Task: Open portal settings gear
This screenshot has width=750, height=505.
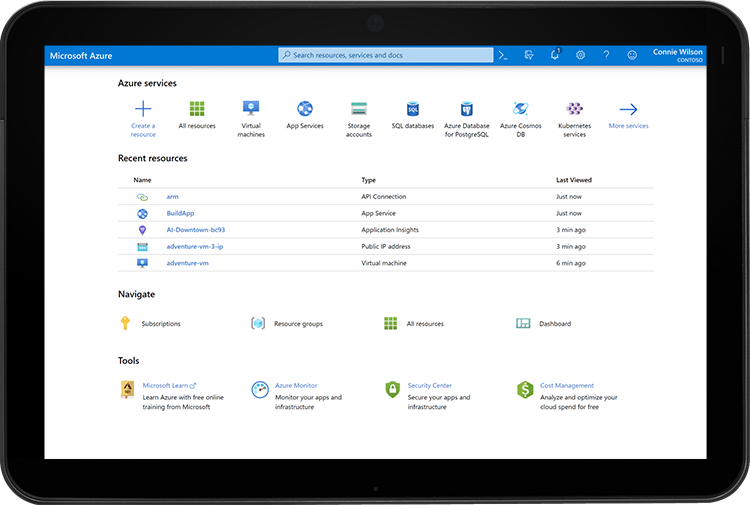Action: point(580,55)
